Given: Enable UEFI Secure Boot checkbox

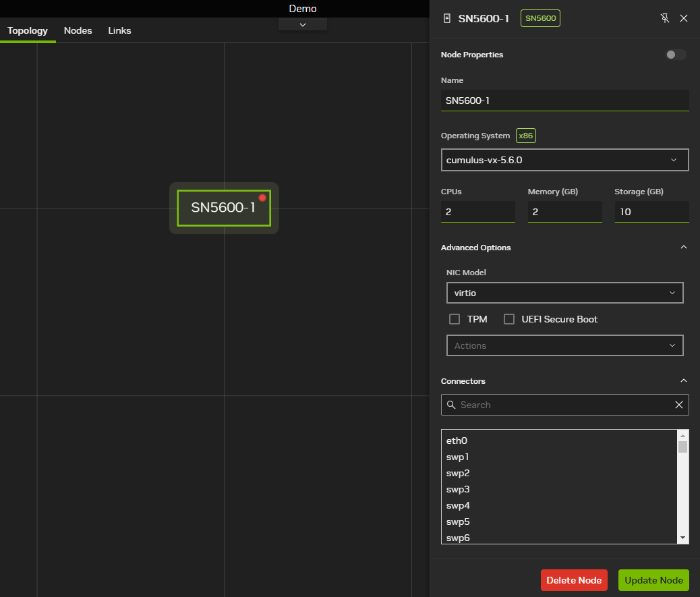Looking at the screenshot, I should (509, 319).
